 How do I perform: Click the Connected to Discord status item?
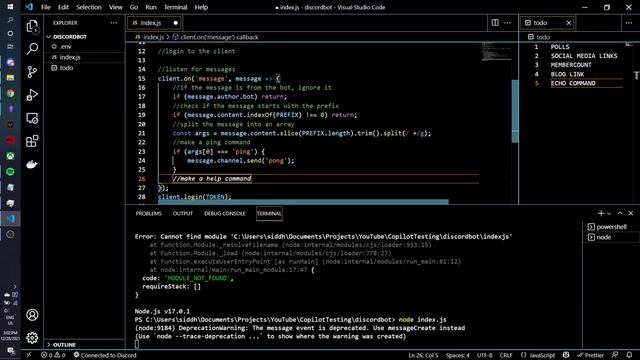105,355
